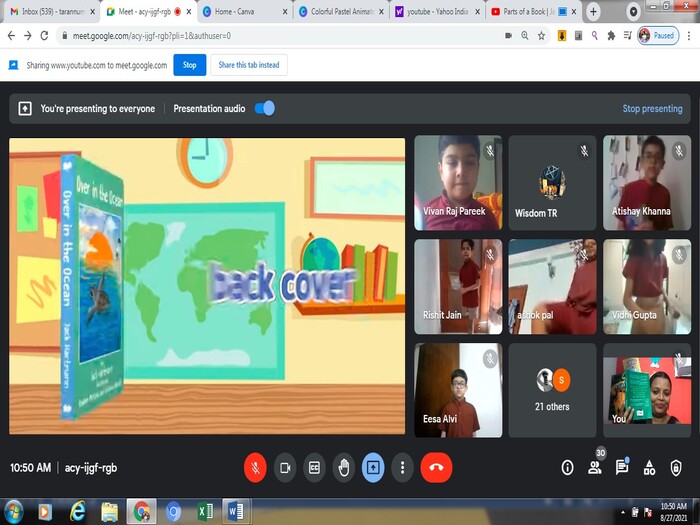Click the zoom magnifier icon in address bar
The image size is (700, 525).
525,36
